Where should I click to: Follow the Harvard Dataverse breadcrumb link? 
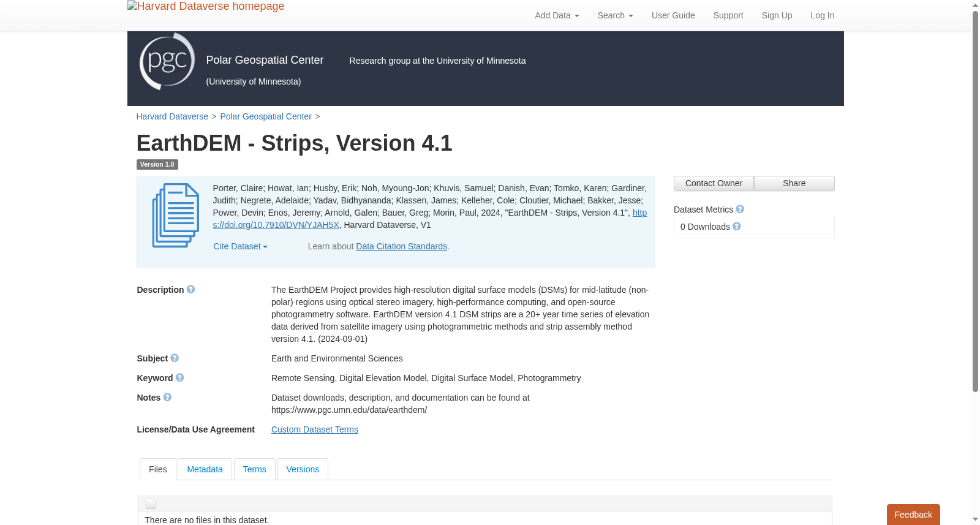coord(172,116)
